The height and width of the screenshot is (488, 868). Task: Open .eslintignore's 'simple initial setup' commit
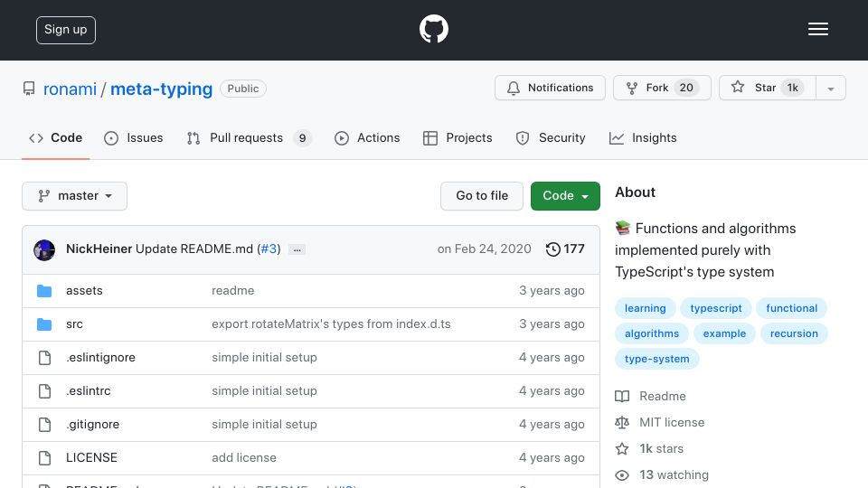264,358
